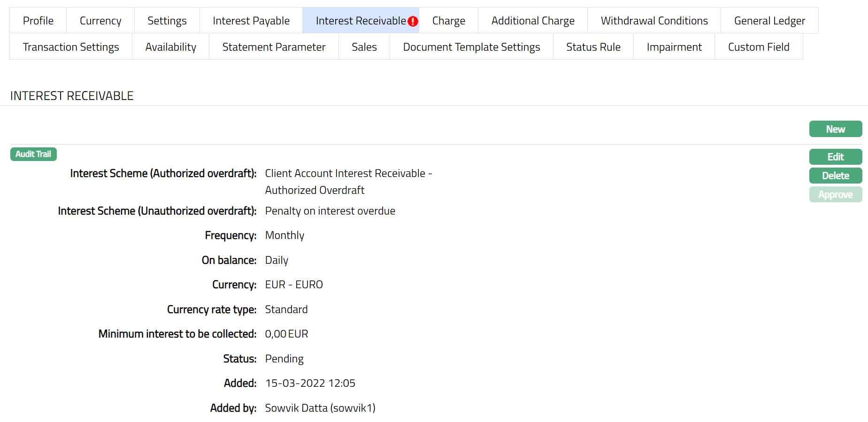Select the Sales tab
Screen dimensions: 868x422
click(364, 47)
